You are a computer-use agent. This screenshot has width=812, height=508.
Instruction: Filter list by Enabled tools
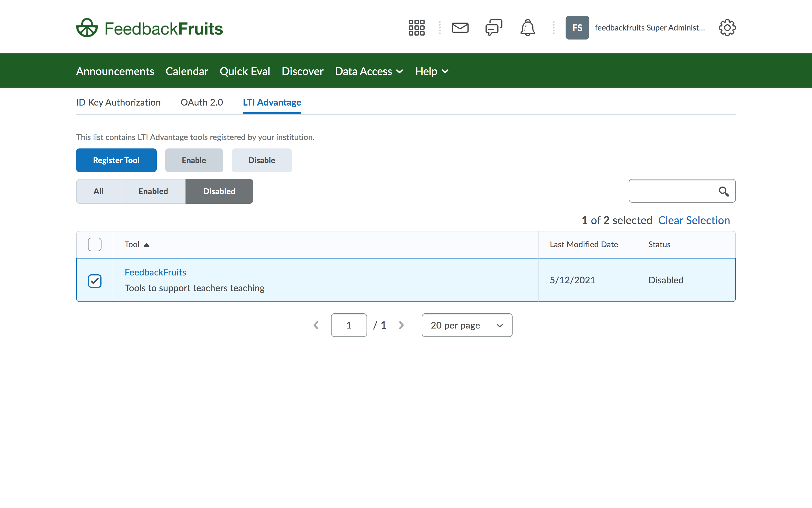click(153, 191)
